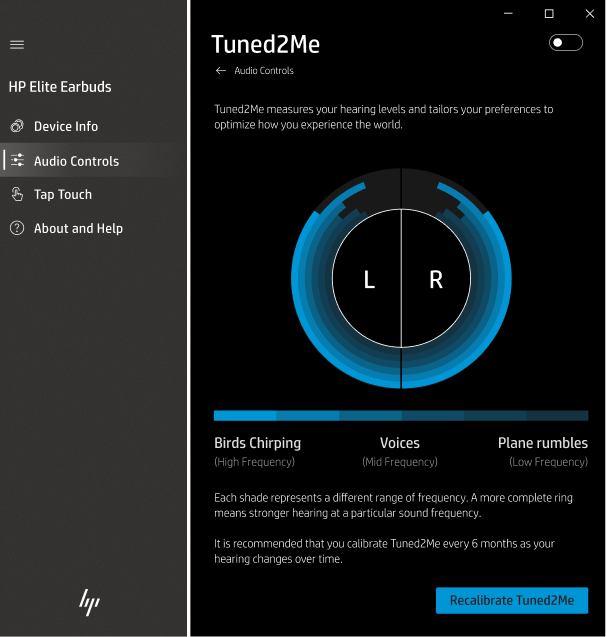Viewport: 607px width, 637px height.
Task: Click the Audio Controls breadcrumb link
Action: 264,71
